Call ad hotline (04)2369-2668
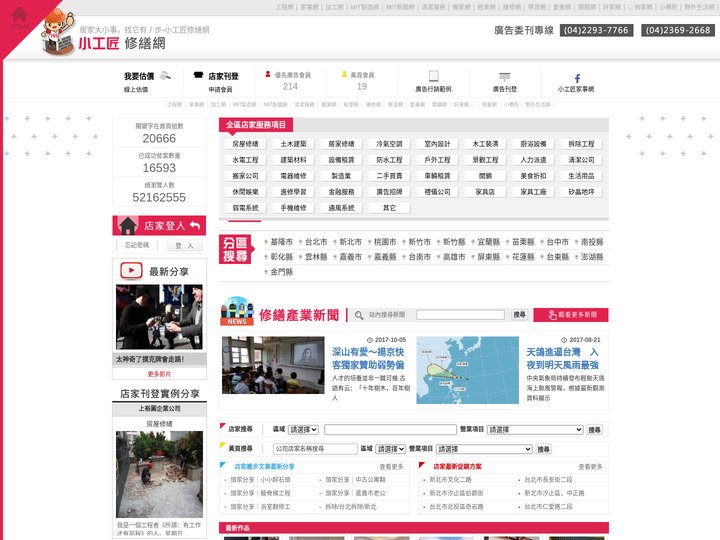 point(678,30)
